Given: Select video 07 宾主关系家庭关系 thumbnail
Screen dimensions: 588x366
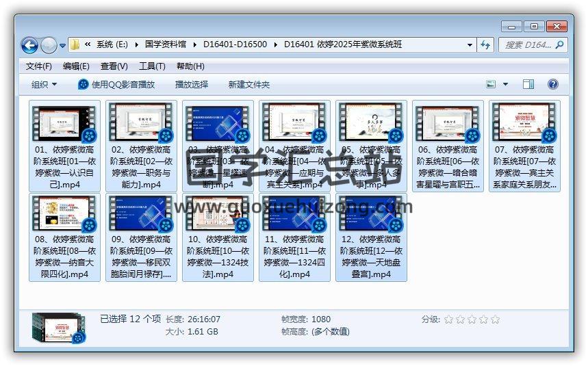Looking at the screenshot, I should click(524, 123).
